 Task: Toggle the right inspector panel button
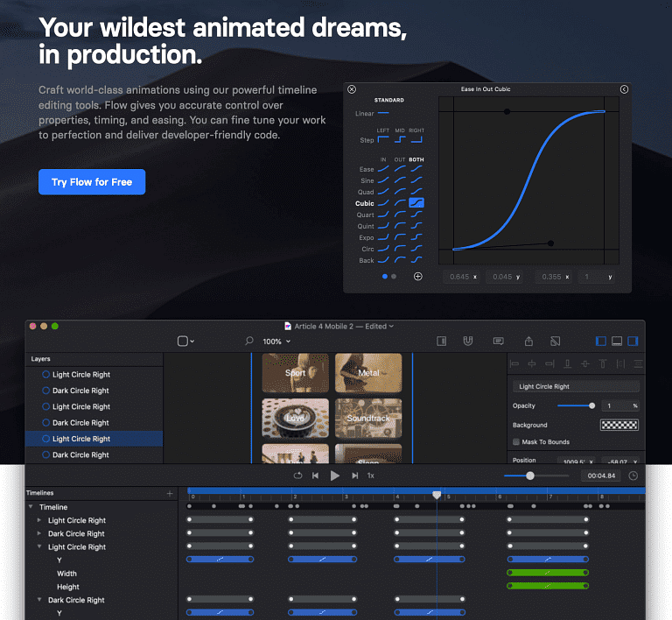633,341
